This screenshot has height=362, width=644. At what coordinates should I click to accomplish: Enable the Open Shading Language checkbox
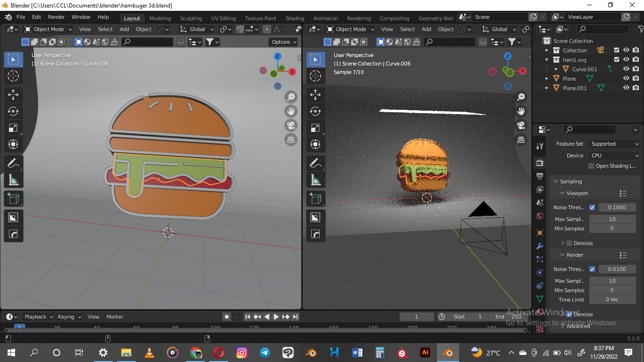(591, 166)
